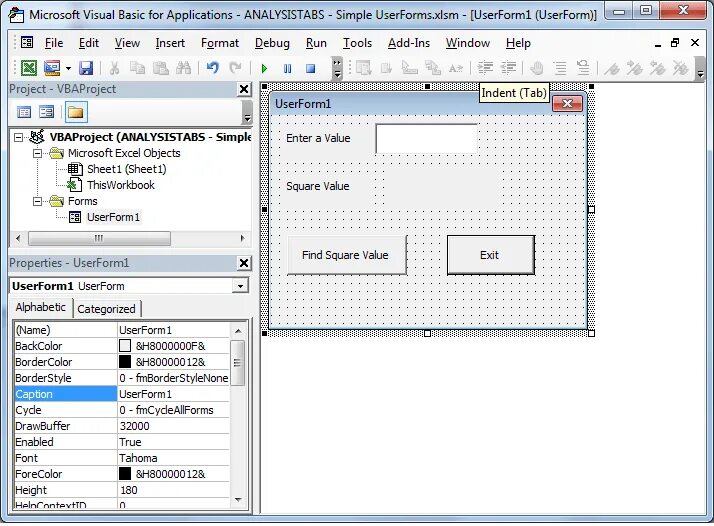The width and height of the screenshot is (714, 526).
Task: Click the BackColor color swatch
Action: (x=125, y=346)
